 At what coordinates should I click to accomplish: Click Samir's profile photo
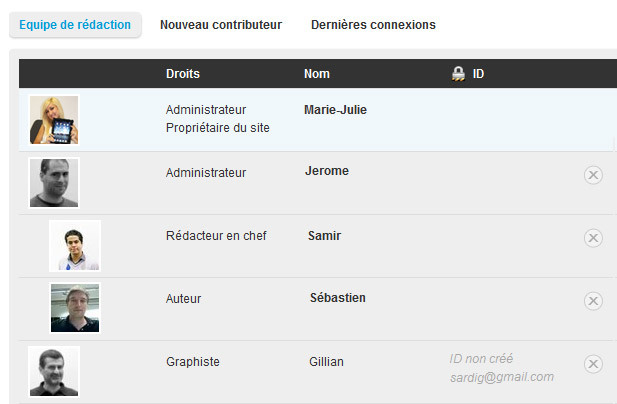75,246
